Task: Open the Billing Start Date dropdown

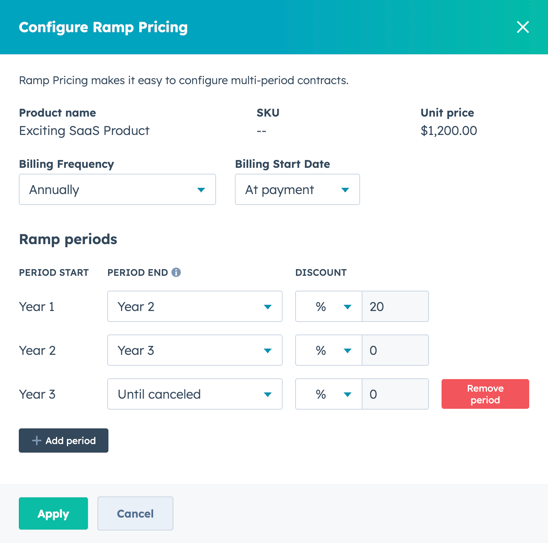Action: point(297,189)
